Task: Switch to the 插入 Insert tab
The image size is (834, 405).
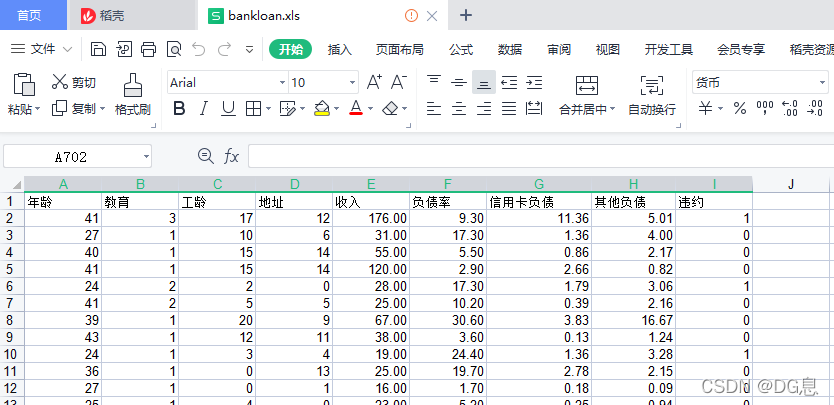Action: coord(340,50)
